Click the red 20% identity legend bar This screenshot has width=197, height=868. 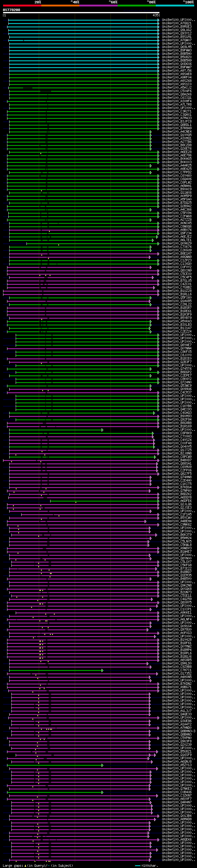(x=22, y=6)
